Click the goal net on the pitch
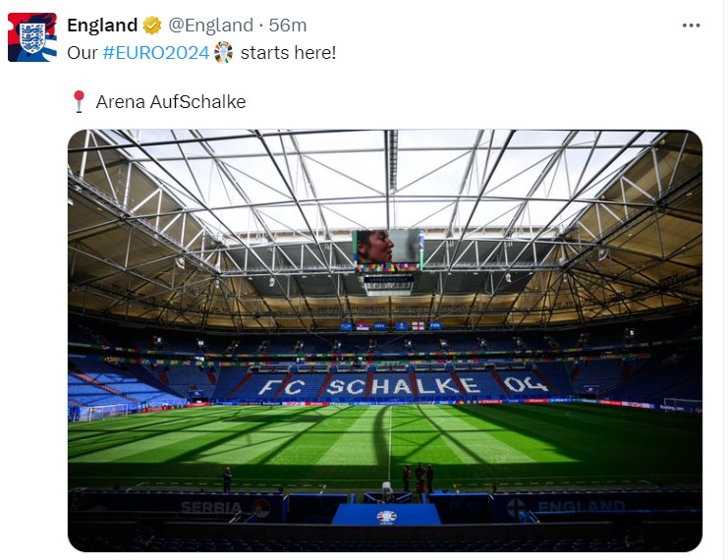This screenshot has height=560, width=728. [x=100, y=412]
